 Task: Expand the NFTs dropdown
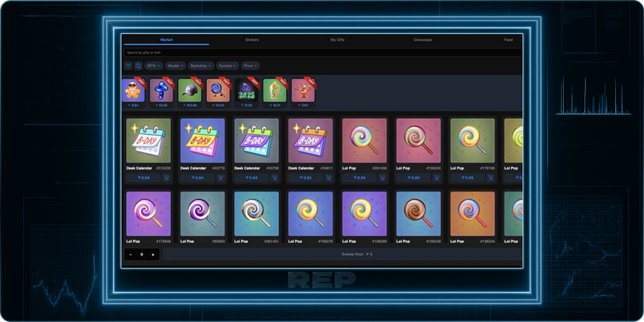click(154, 66)
